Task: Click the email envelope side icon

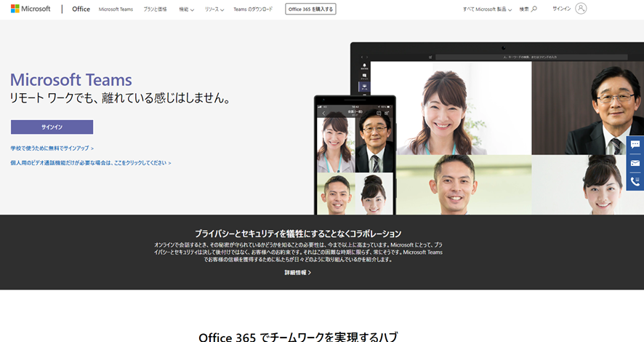Action: click(635, 163)
